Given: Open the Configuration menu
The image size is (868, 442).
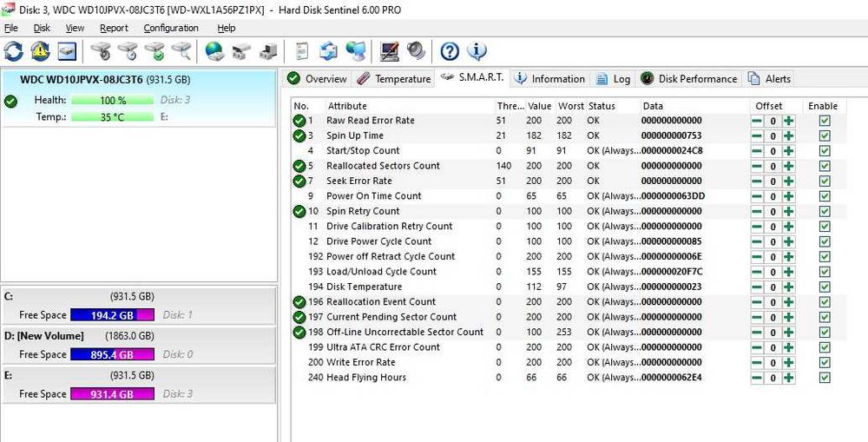Looking at the screenshot, I should pos(171,28).
